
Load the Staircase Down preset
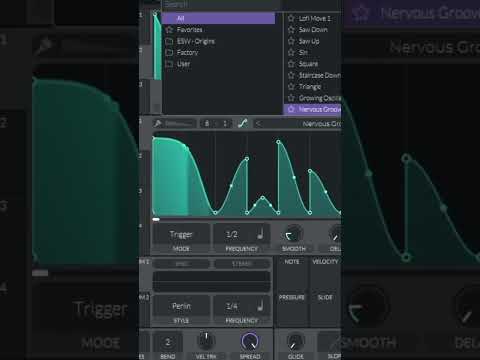[x=320, y=75]
